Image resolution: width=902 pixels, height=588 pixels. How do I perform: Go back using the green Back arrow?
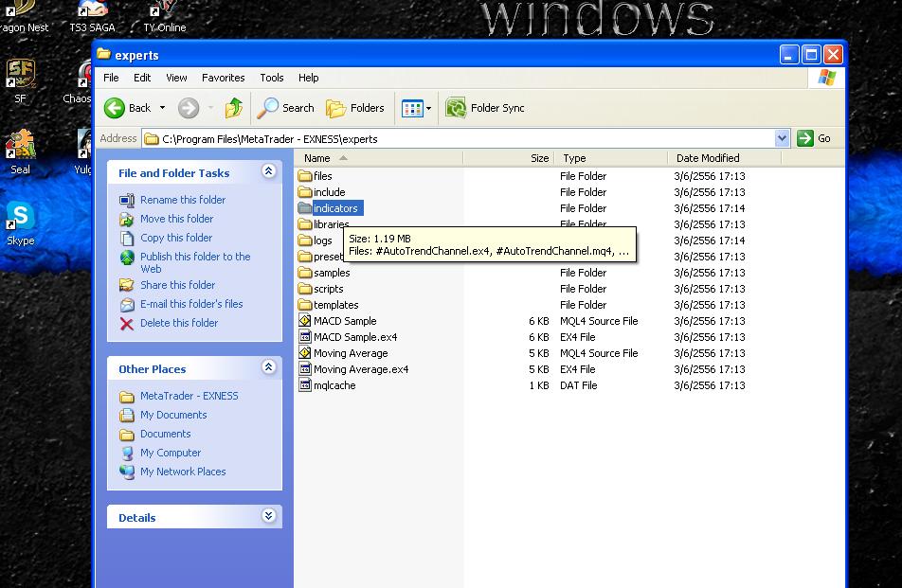coord(127,108)
